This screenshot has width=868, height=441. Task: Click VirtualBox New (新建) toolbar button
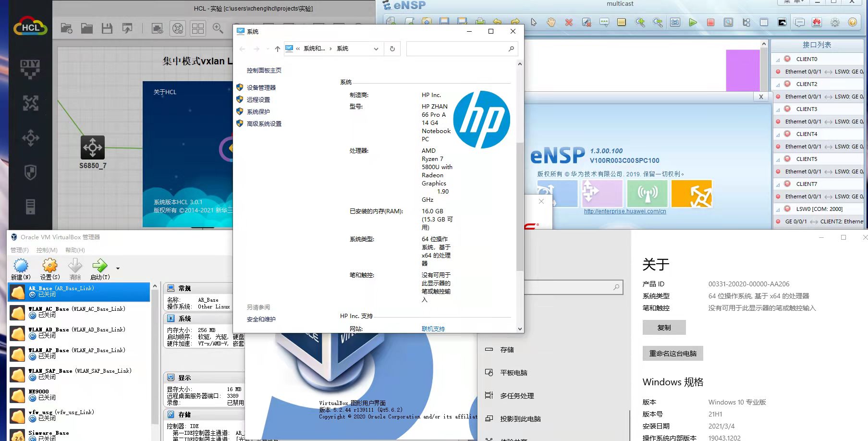[x=21, y=269]
